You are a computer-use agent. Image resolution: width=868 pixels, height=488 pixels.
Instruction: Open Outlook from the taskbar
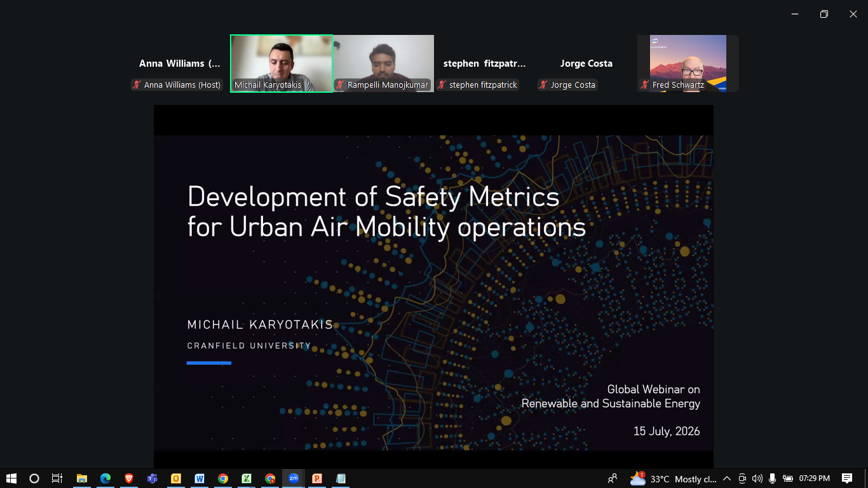coord(176,478)
